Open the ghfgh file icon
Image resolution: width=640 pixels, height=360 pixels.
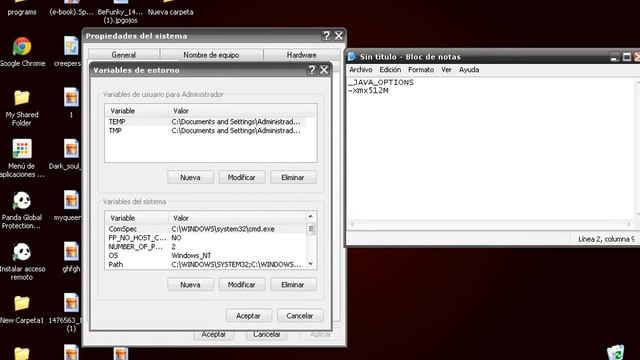pos(71,252)
